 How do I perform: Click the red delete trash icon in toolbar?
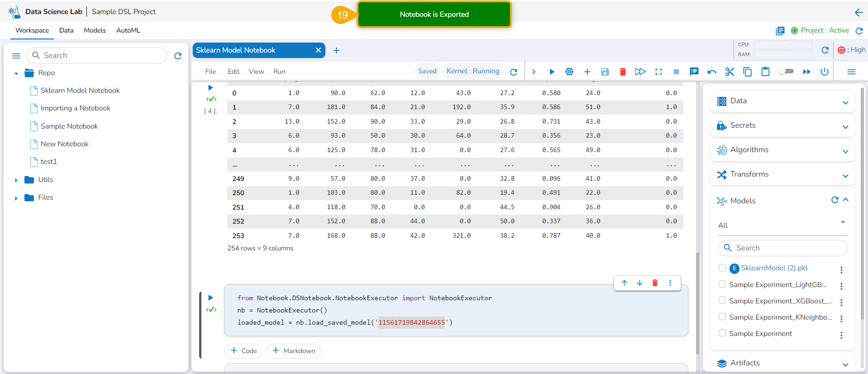click(623, 72)
